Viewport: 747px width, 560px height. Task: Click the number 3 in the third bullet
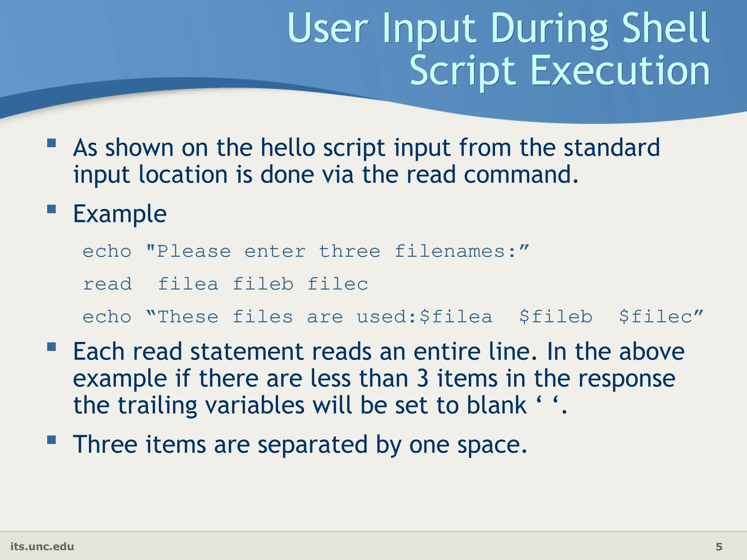[422, 378]
